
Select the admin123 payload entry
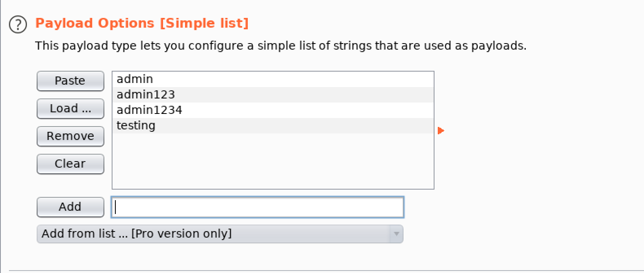[273, 94]
